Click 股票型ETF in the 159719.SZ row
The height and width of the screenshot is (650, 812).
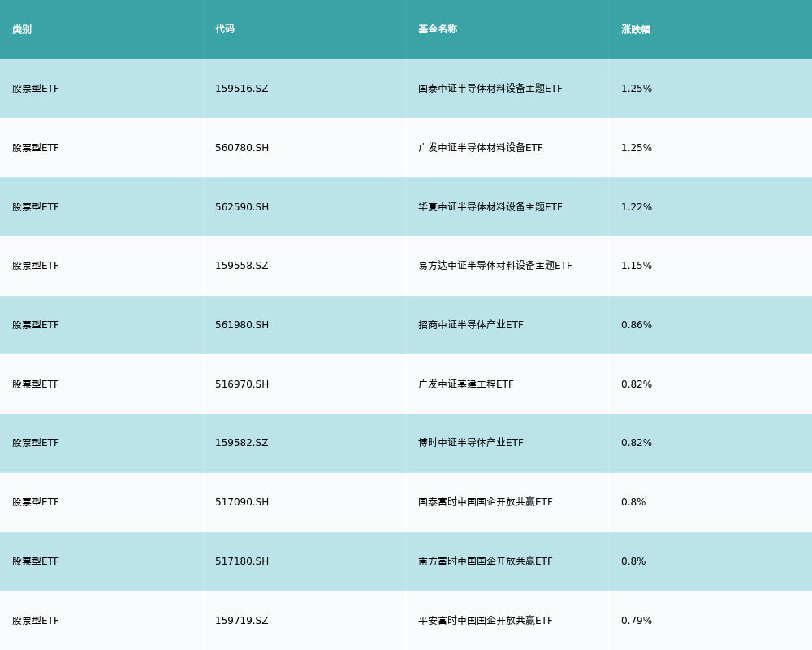point(36,621)
